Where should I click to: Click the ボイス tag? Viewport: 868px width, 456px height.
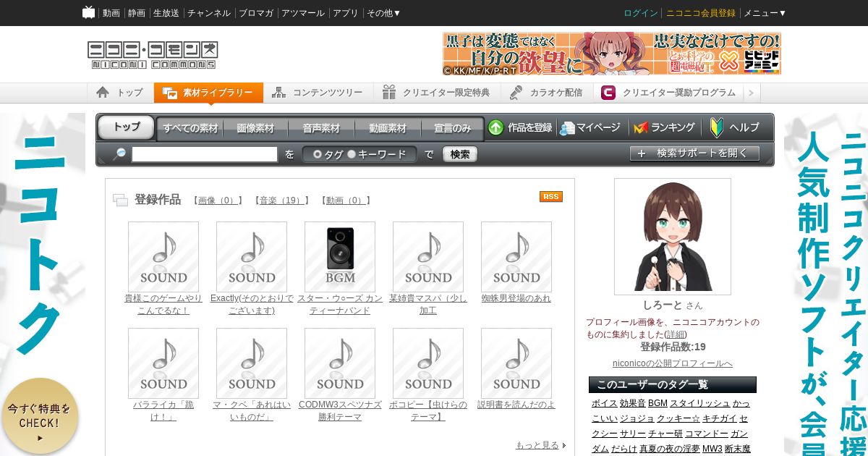click(x=604, y=403)
